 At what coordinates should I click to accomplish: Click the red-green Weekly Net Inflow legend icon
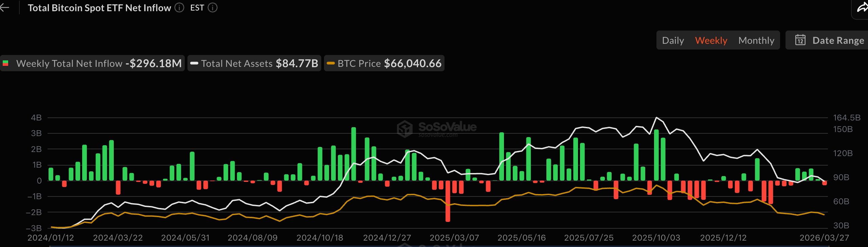(6, 63)
